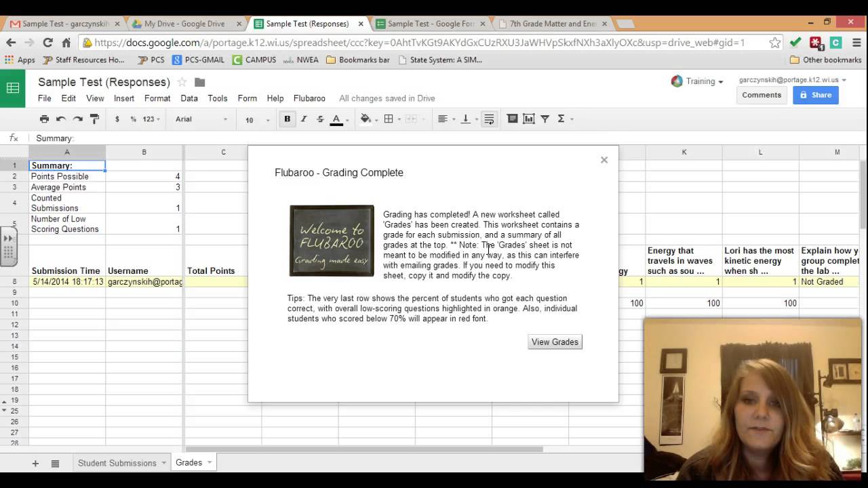Switch to 7th Grade Matter browser tab
The height and width of the screenshot is (488, 868).
pos(553,24)
